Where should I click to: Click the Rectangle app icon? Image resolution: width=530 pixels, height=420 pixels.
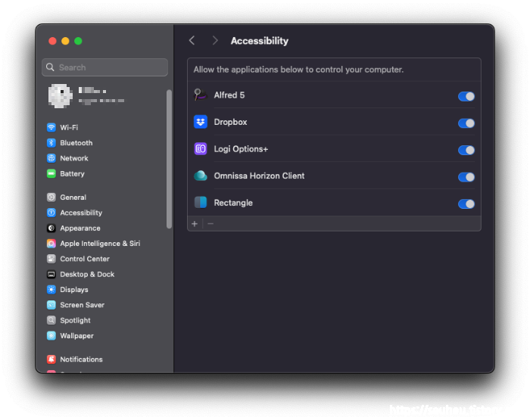coord(201,203)
